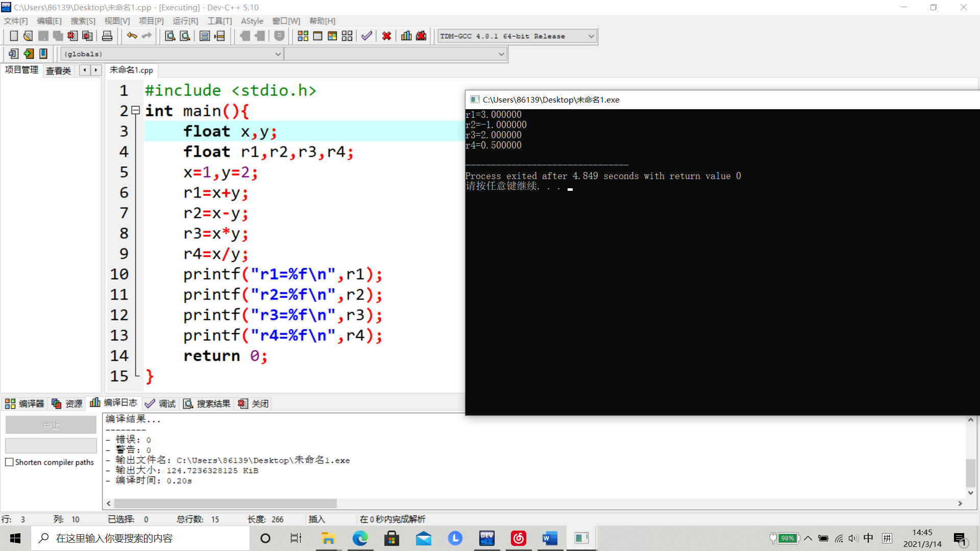Image resolution: width=980 pixels, height=551 pixels.
Task: Collapse main function fold marker on line 2
Action: click(136, 110)
